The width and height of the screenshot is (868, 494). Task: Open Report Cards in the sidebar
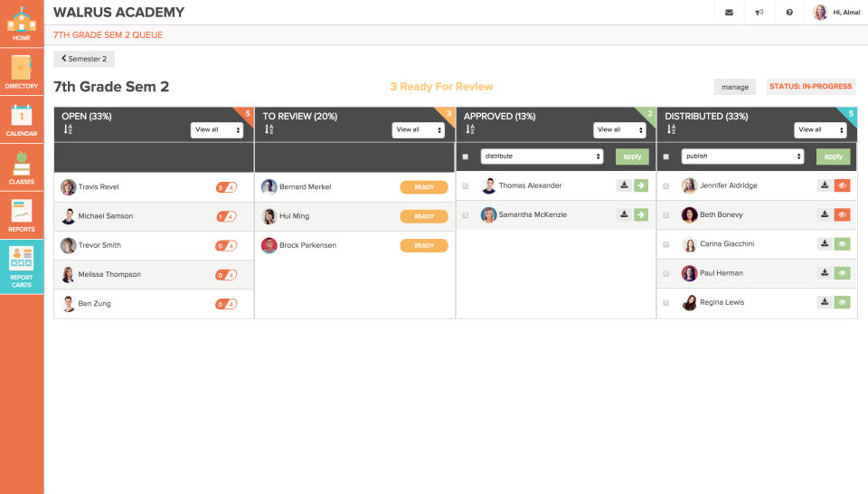(x=22, y=266)
